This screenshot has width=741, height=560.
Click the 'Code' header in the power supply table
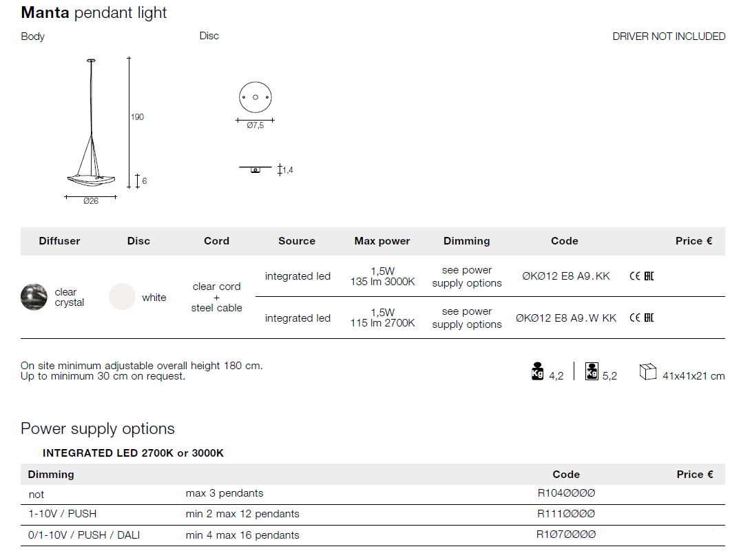pos(566,475)
